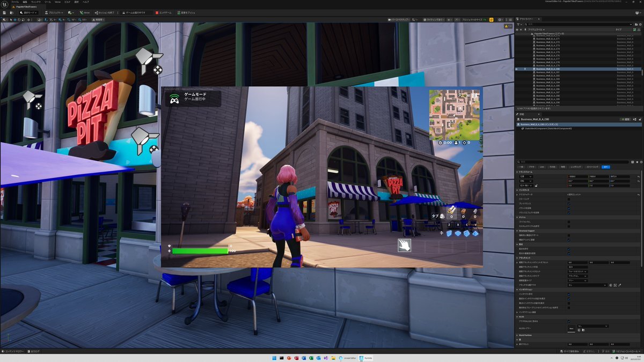
Task: Click the outliner filter icon
Action: (x=518, y=24)
